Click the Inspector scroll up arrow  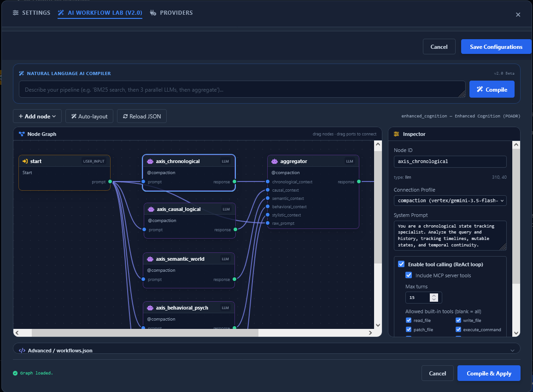[x=516, y=145]
